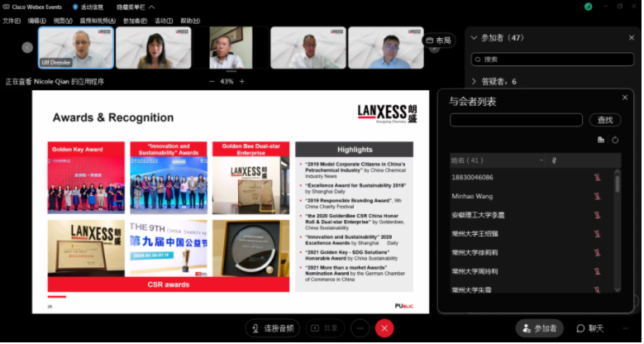
Task: Open the 音频和视频(A) menu
Action: (98, 21)
